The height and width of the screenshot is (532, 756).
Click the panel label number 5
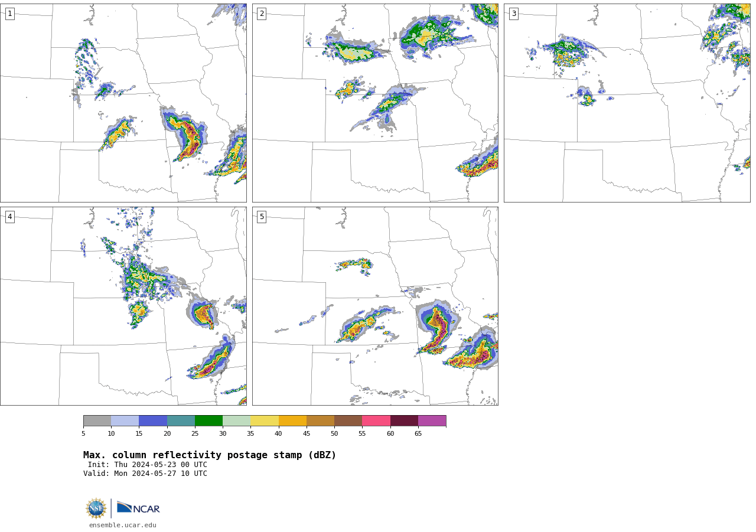(262, 217)
